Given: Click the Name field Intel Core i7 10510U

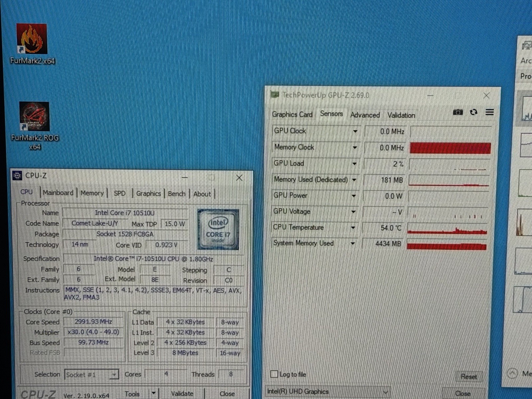Looking at the screenshot, I should (125, 213).
